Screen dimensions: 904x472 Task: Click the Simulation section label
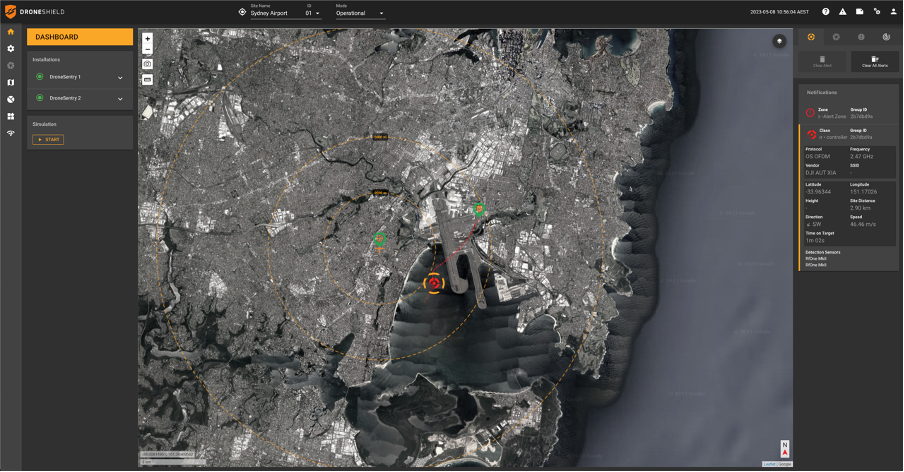(44, 124)
